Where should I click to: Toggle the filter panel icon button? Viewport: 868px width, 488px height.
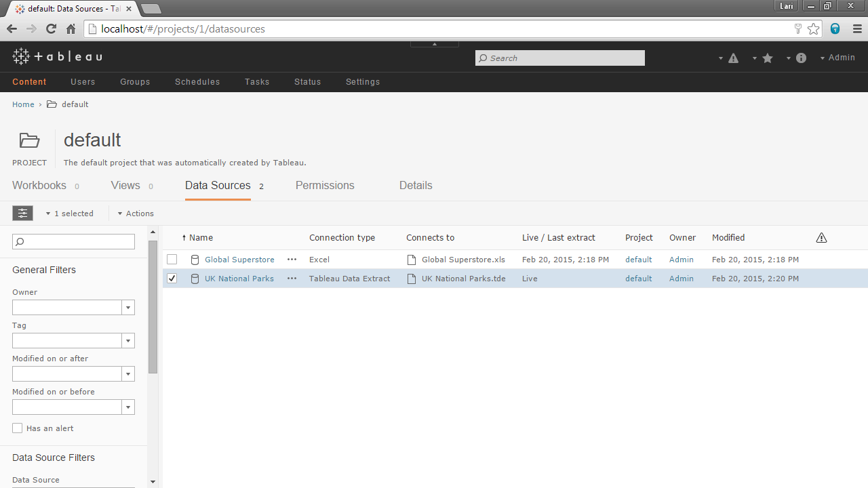point(22,213)
